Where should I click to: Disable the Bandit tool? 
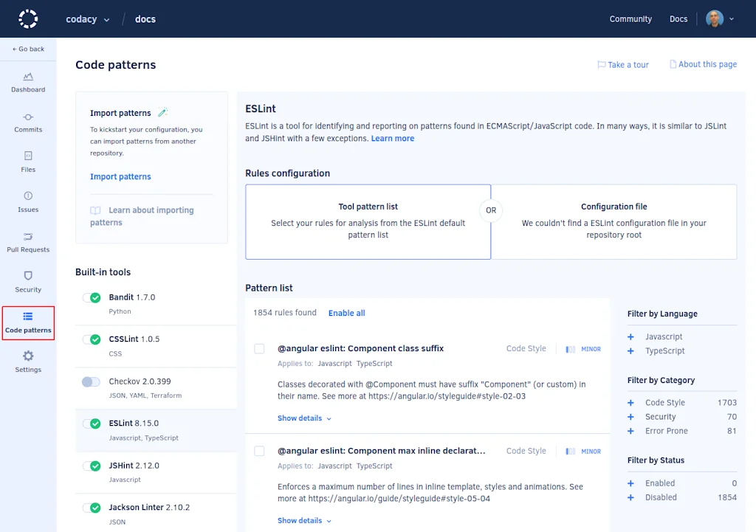[92, 297]
